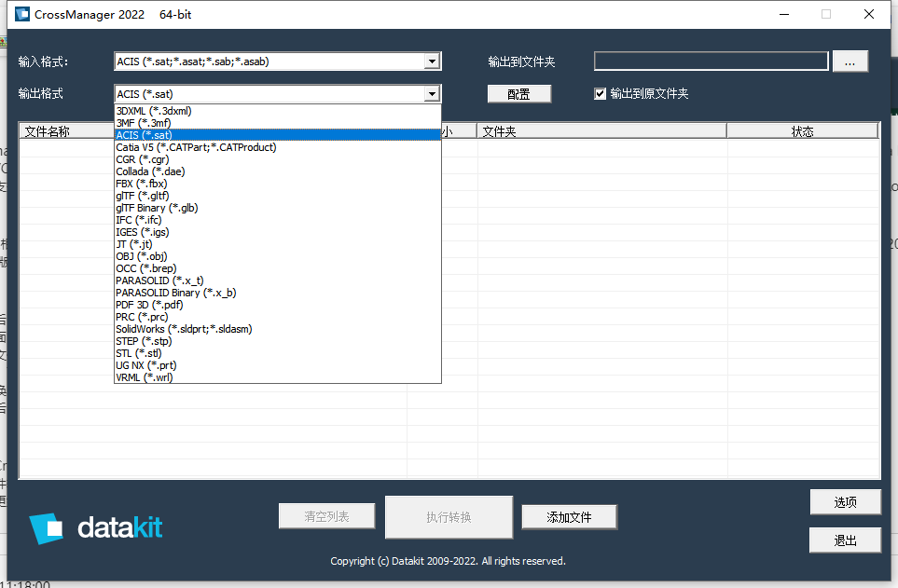898x588 pixels.
Task: Click the datakit logo
Action: point(96,527)
